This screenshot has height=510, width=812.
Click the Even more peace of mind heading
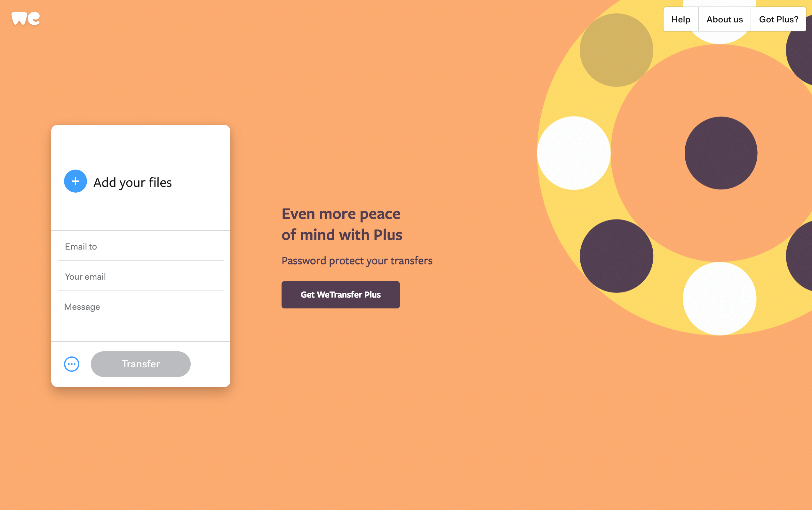pos(342,224)
